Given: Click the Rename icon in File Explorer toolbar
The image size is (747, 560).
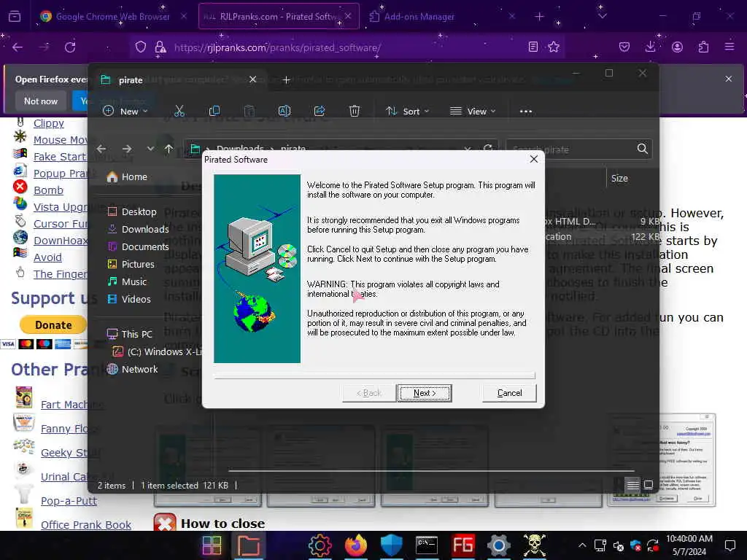Looking at the screenshot, I should [x=285, y=112].
